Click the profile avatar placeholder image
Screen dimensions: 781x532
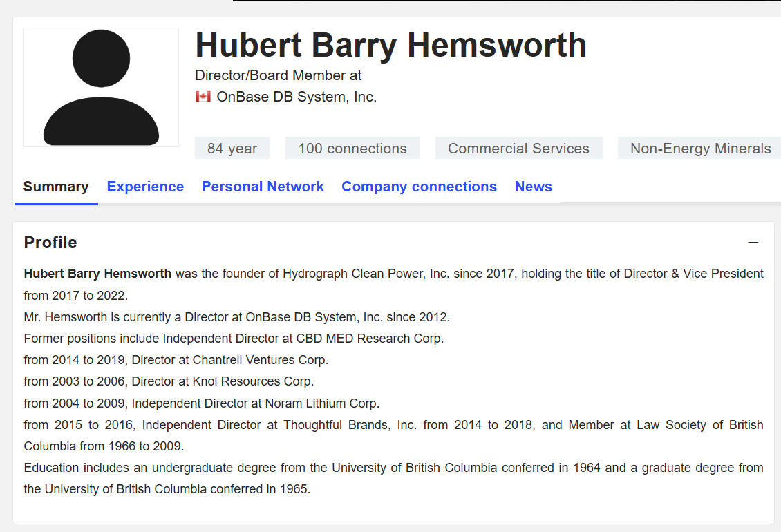point(101,87)
